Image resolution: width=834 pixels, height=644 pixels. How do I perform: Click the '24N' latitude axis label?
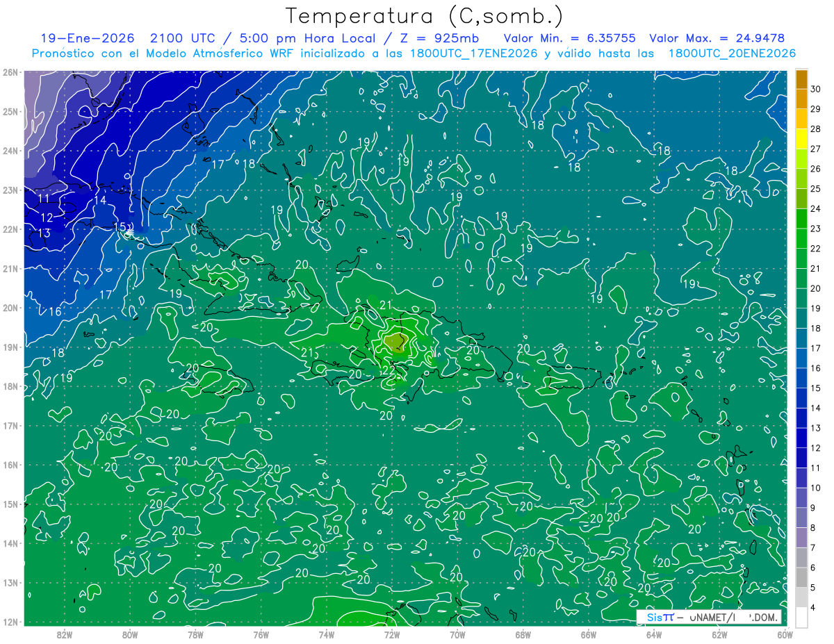(10, 151)
